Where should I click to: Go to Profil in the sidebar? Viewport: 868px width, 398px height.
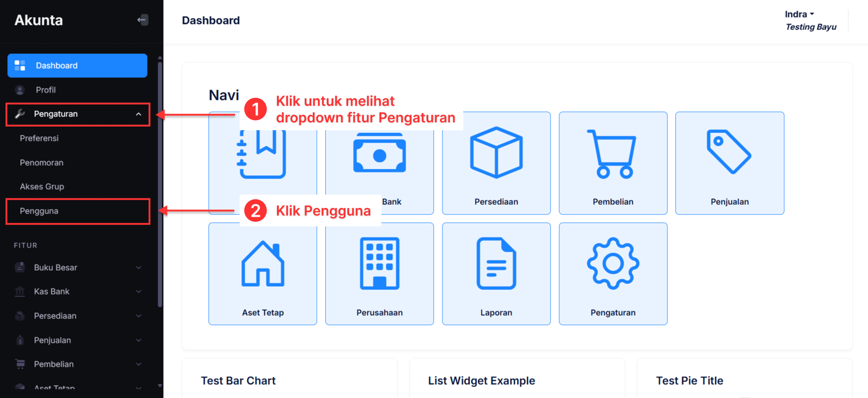[x=46, y=90]
